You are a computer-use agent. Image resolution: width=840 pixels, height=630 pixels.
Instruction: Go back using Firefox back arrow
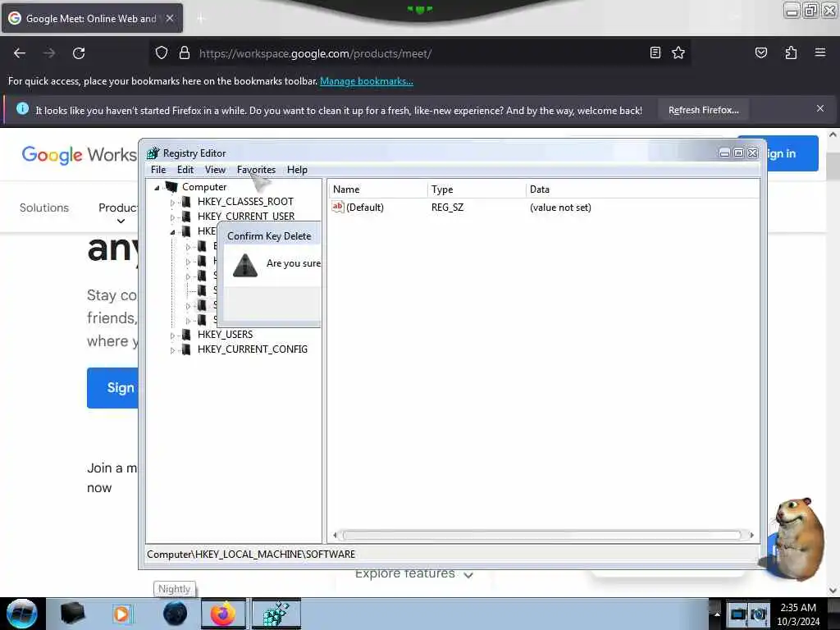click(20, 53)
